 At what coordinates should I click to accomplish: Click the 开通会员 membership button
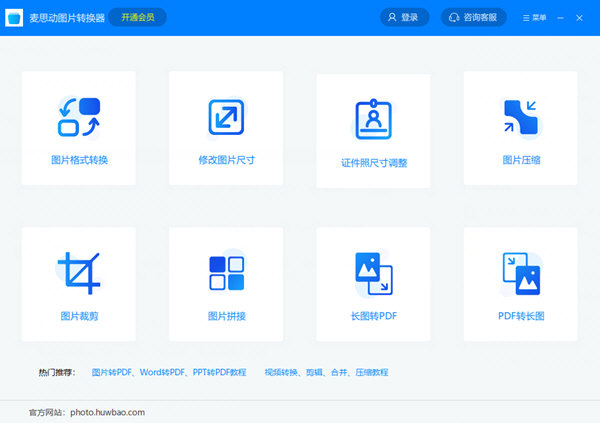tap(138, 17)
